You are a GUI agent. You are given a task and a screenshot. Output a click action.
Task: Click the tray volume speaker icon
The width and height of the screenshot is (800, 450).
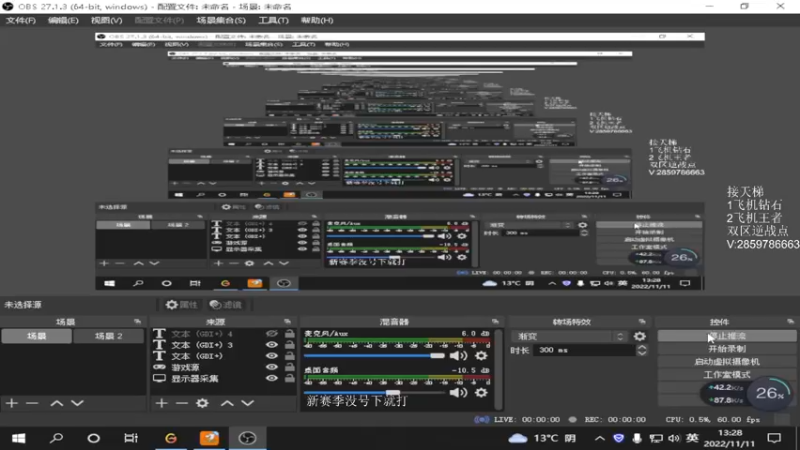[674, 438]
